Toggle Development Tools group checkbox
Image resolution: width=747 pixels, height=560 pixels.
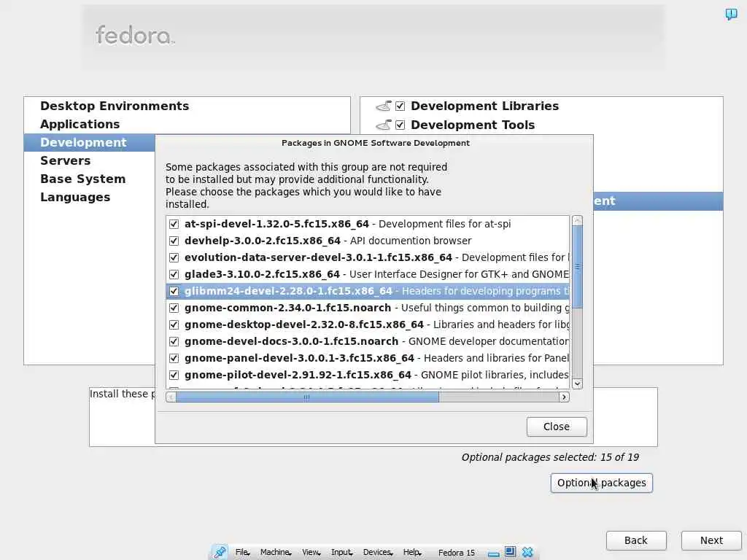click(x=400, y=125)
